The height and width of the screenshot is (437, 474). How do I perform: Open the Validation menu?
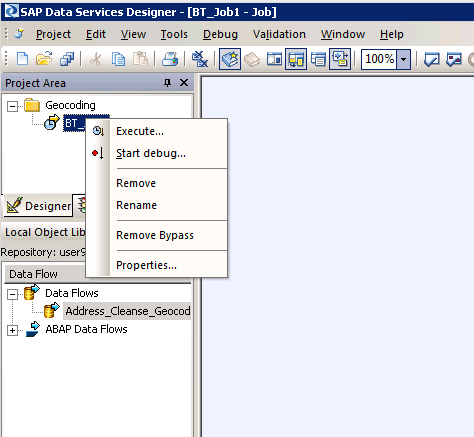click(279, 34)
